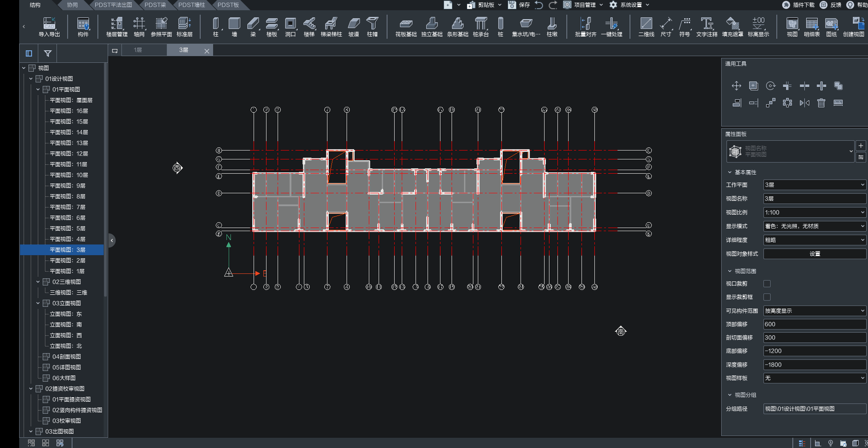Click the 顶部偏移 field showing 600
868x448 pixels.
click(x=815, y=324)
